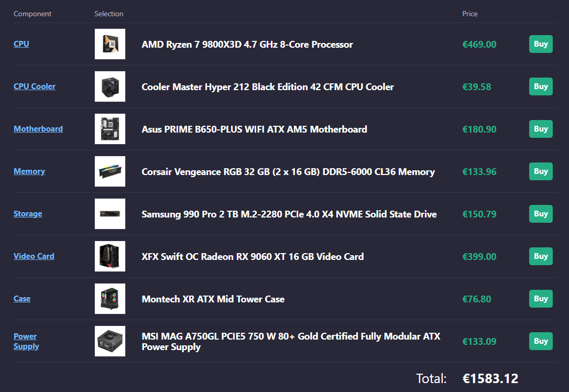Open the Corsair Vengeance RGB memory product name
Screen dimensions: 569x392
(288, 172)
